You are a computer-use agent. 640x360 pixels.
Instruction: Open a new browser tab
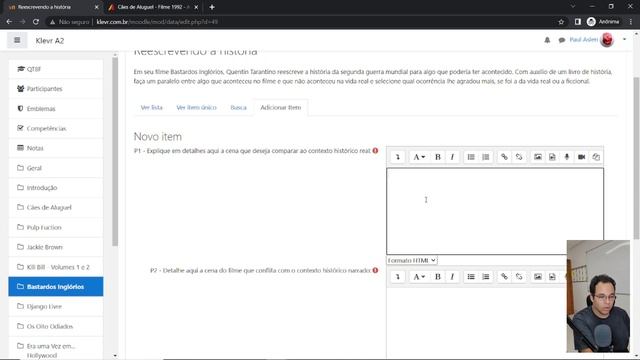[212, 7]
